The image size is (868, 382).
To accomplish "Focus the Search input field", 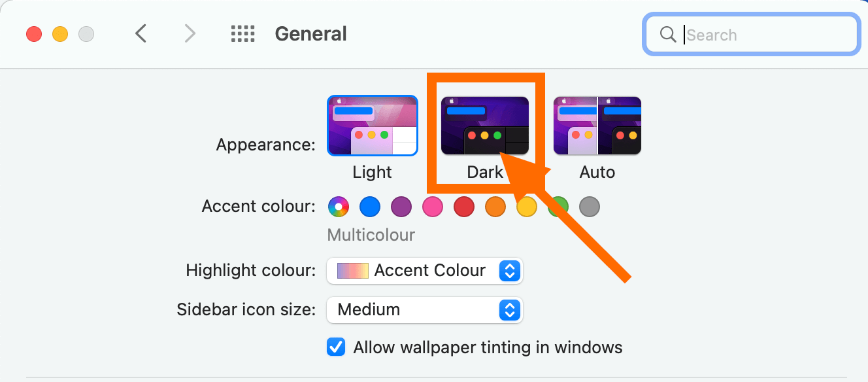I will coord(751,35).
